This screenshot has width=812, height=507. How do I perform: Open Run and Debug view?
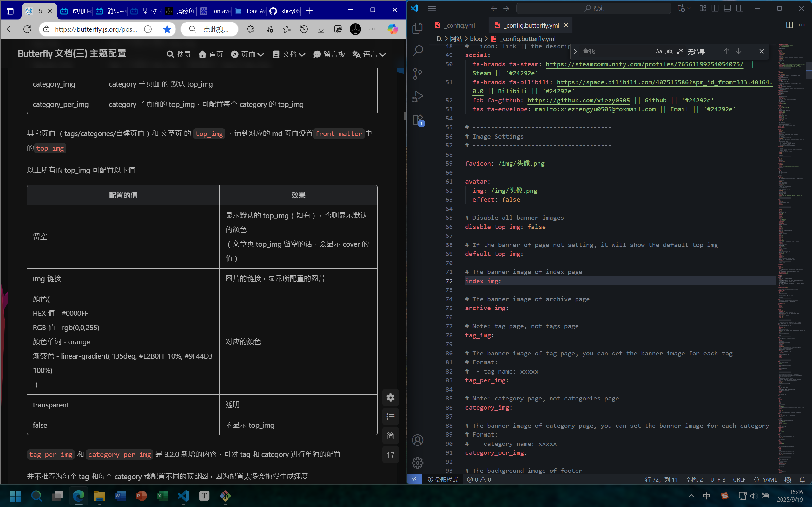pos(417,97)
